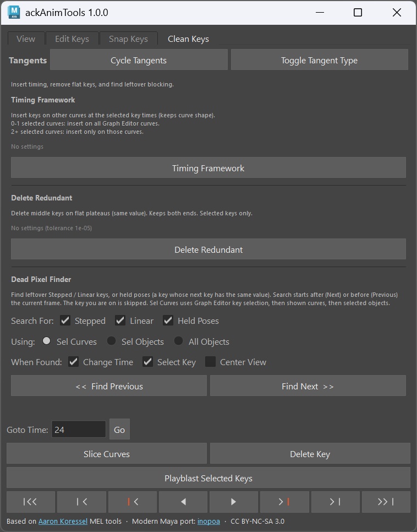The width and height of the screenshot is (417, 532).
Task: Click the red-bar previous key button
Action: [x=132, y=502]
